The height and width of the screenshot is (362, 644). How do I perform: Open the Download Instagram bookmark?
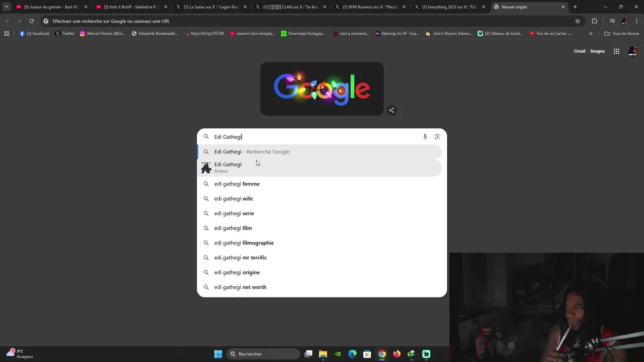pyautogui.click(x=303, y=33)
